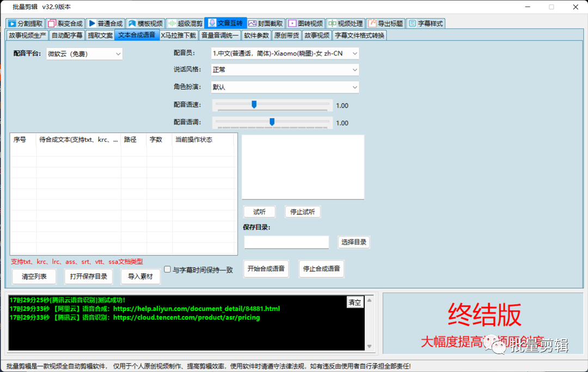Click the 配音语调 value 1.00
Image resolution: width=588 pixels, height=372 pixels.
[342, 123]
